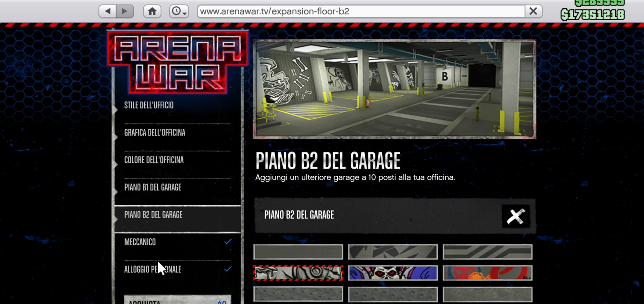Screen dimensions: 644x304
Task: Select the grey diagonal stripes garage style
Action: tap(487, 252)
